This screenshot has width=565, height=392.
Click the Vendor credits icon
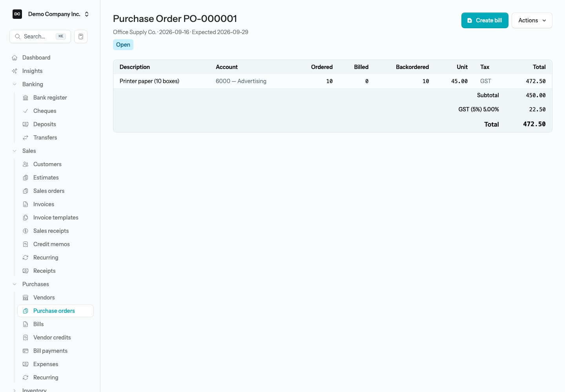coord(26,338)
